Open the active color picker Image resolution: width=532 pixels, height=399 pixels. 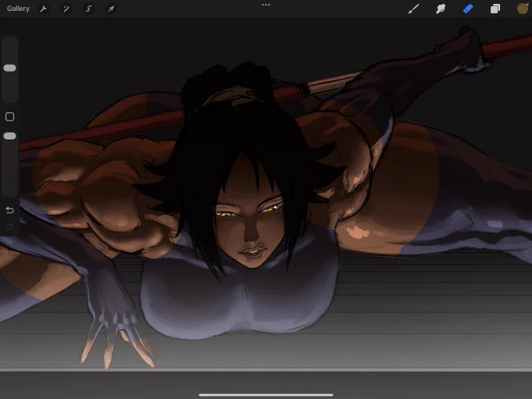523,9
